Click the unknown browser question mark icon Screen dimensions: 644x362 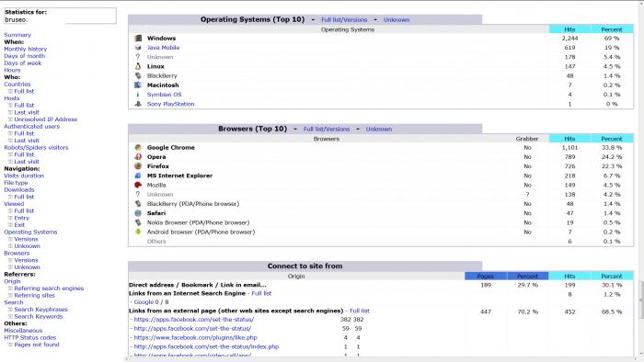coord(138,195)
